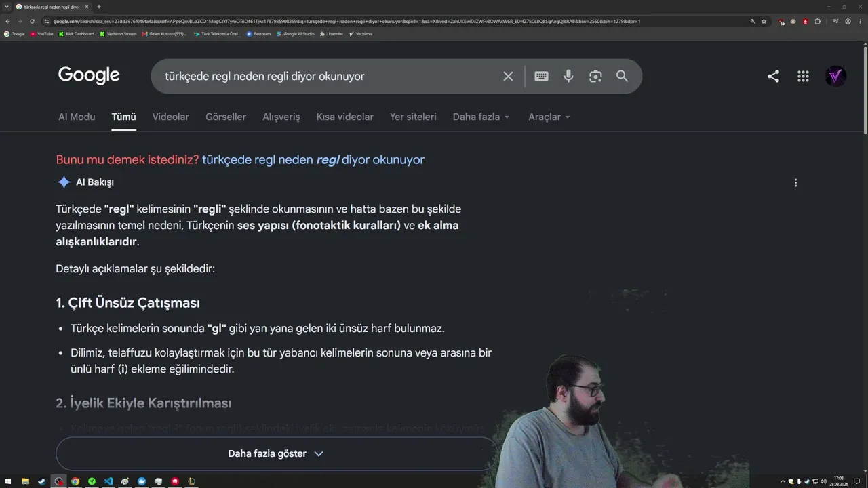This screenshot has width=868, height=488.
Task: Expand AI overview with Daha fazla göster
Action: pyautogui.click(x=276, y=453)
